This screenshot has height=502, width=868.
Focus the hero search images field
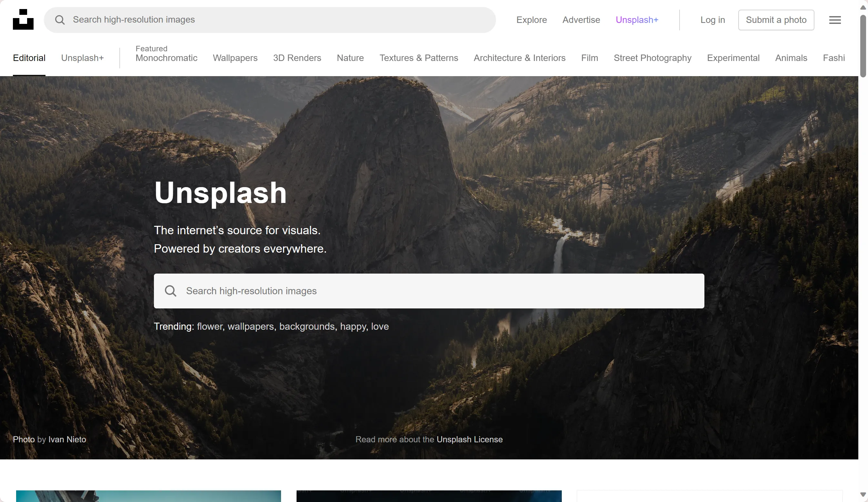[x=441, y=291]
